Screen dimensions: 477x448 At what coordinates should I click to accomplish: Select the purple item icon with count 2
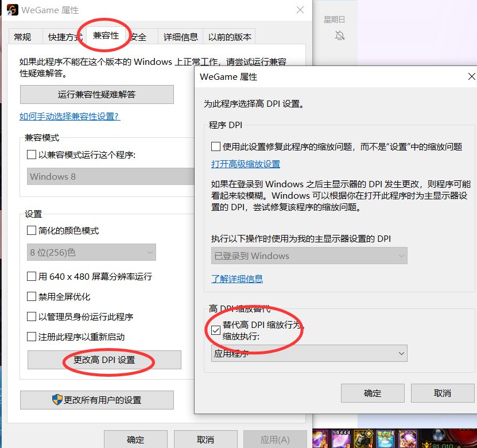(x=319, y=438)
